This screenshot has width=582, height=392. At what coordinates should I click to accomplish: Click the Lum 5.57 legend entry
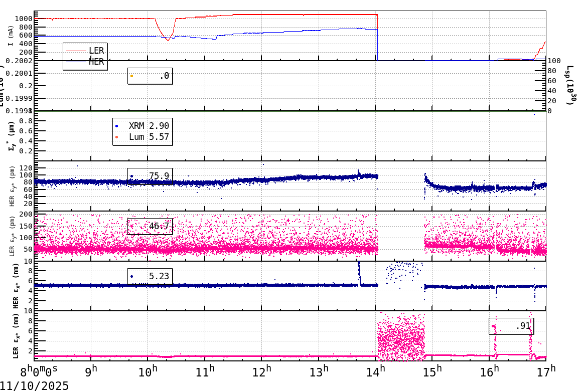point(149,137)
